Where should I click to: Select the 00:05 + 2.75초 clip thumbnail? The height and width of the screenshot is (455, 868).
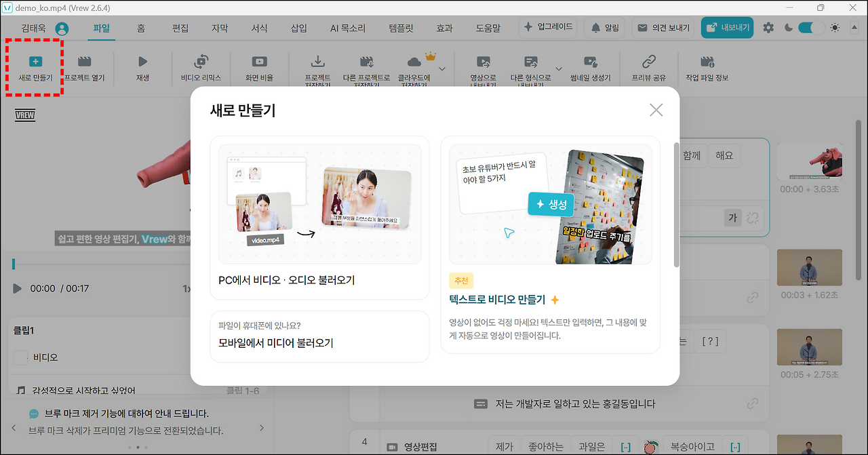pyautogui.click(x=809, y=347)
